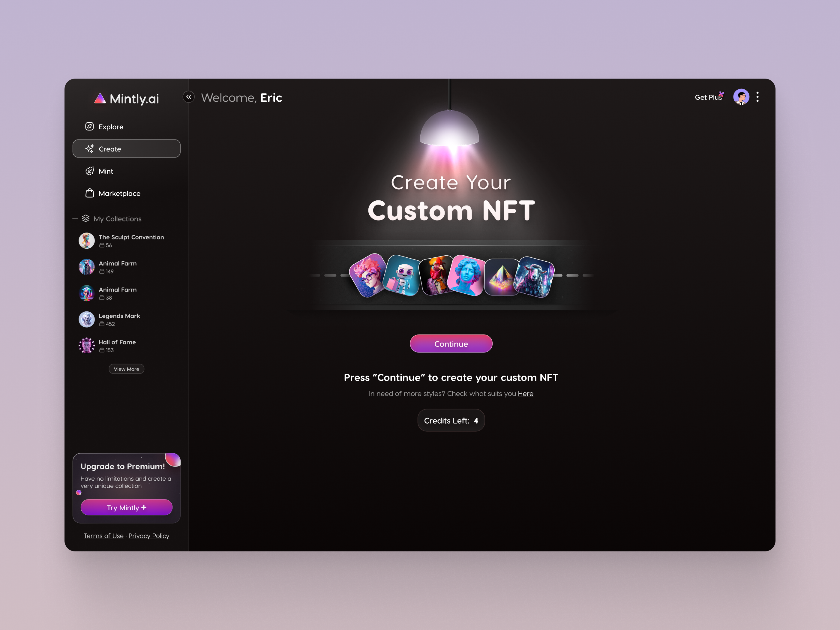Click the Try Mintly + button
Viewport: 840px width, 630px height.
click(x=127, y=507)
